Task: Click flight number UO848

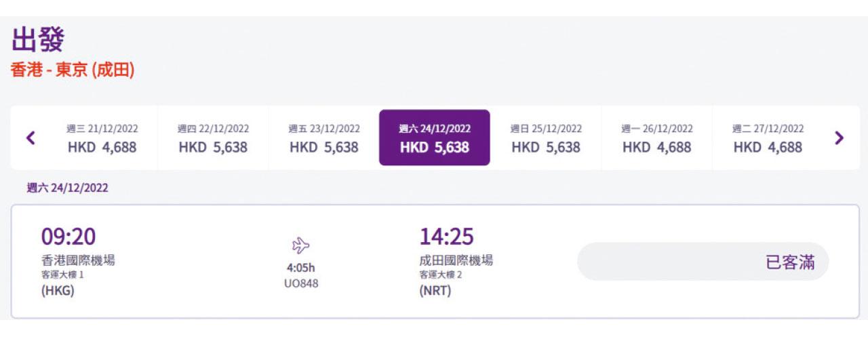Action: 300,283
